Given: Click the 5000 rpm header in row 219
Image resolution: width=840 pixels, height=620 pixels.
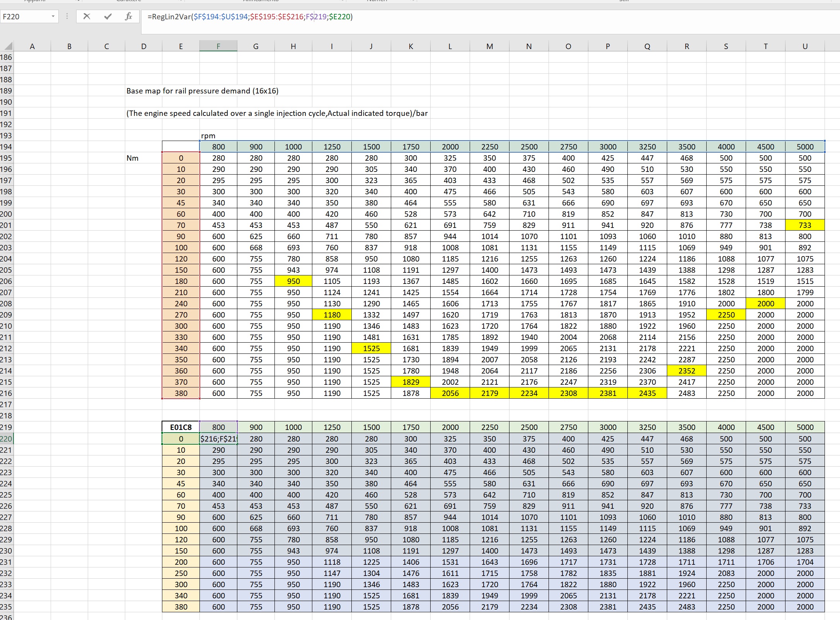Looking at the screenshot, I should click(x=805, y=427).
